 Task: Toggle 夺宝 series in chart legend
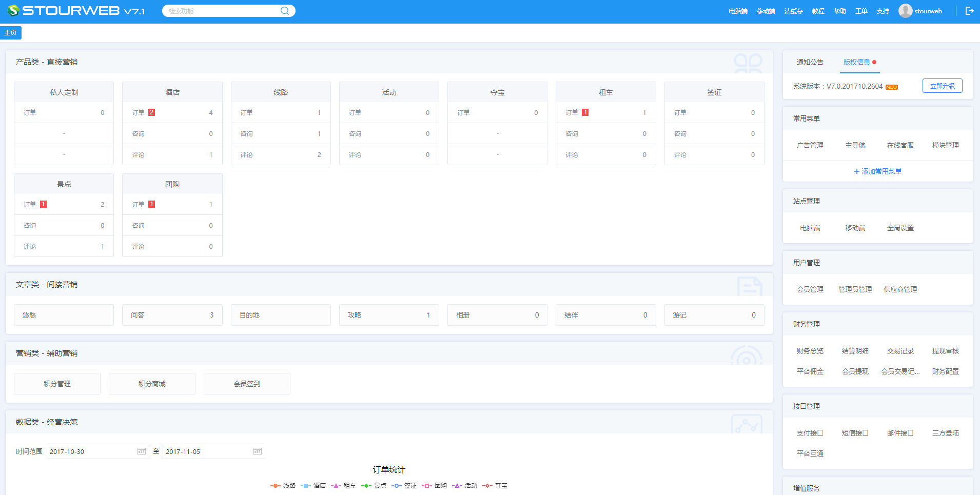pyautogui.click(x=495, y=485)
